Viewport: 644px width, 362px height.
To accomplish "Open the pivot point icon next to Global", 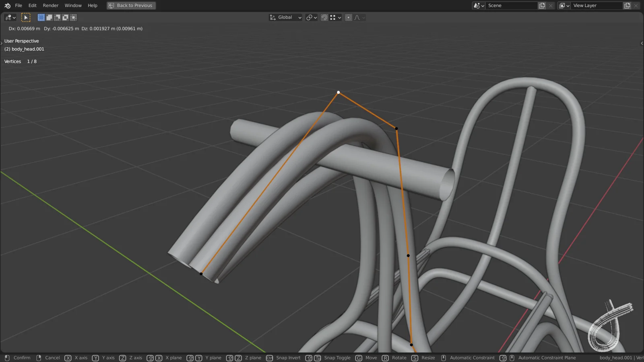I will [310, 17].
